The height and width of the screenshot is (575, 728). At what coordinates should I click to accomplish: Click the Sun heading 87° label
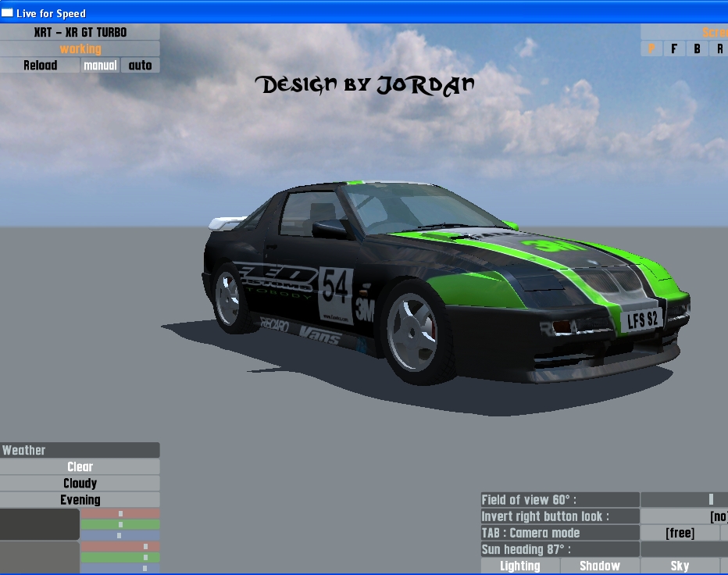(560, 549)
